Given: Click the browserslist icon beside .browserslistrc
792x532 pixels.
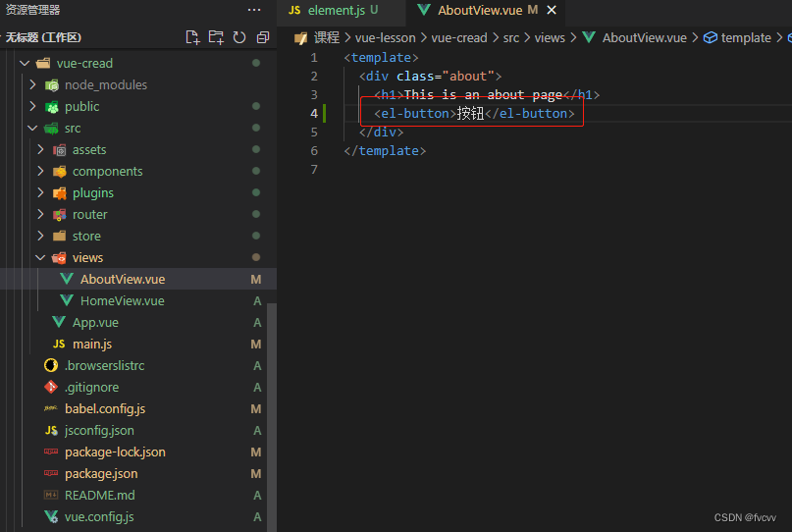Looking at the screenshot, I should 51,365.
